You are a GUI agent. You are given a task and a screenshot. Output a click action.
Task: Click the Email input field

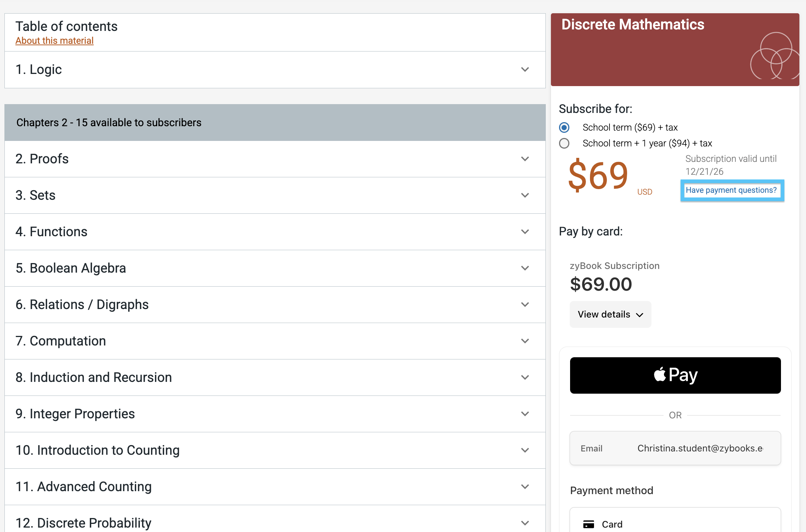pos(675,448)
